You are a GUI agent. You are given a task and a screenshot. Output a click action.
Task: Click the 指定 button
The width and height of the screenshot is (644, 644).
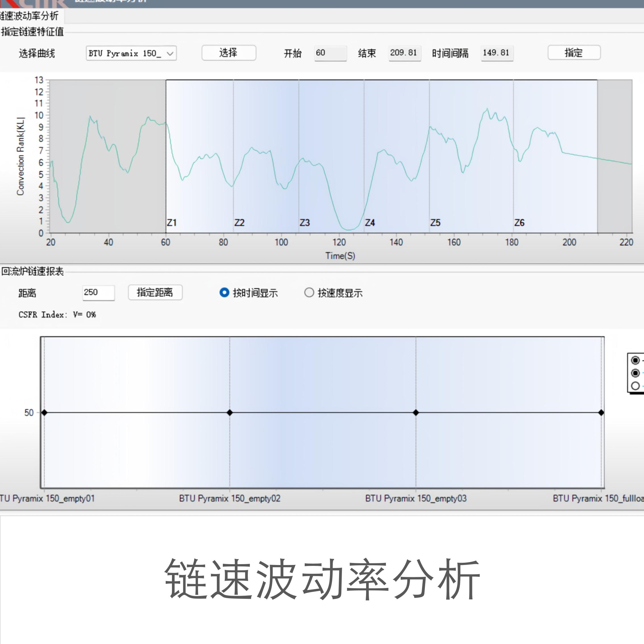tap(574, 53)
